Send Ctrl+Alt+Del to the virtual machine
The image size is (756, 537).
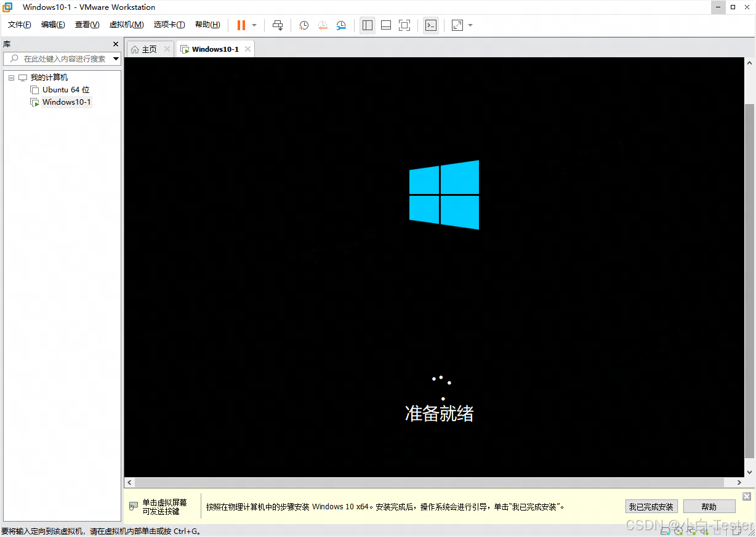(x=278, y=25)
